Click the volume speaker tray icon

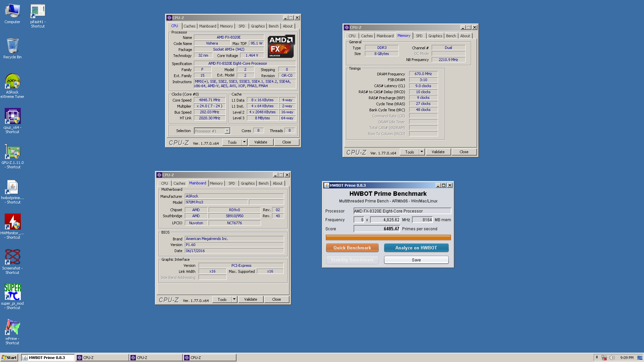612,358
